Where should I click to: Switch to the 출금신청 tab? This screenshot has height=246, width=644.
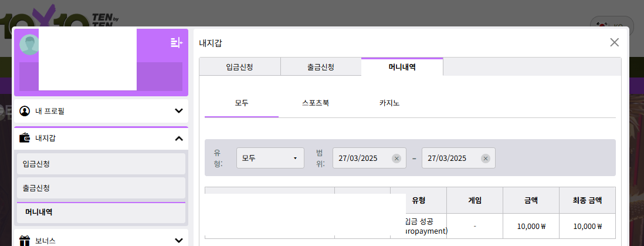(321, 67)
